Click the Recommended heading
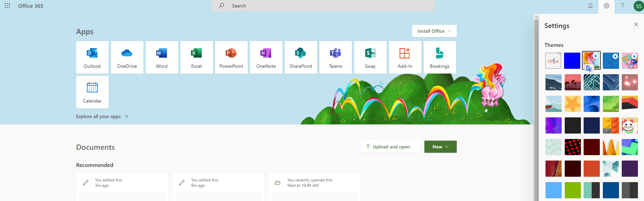The width and height of the screenshot is (644, 201). (95, 165)
